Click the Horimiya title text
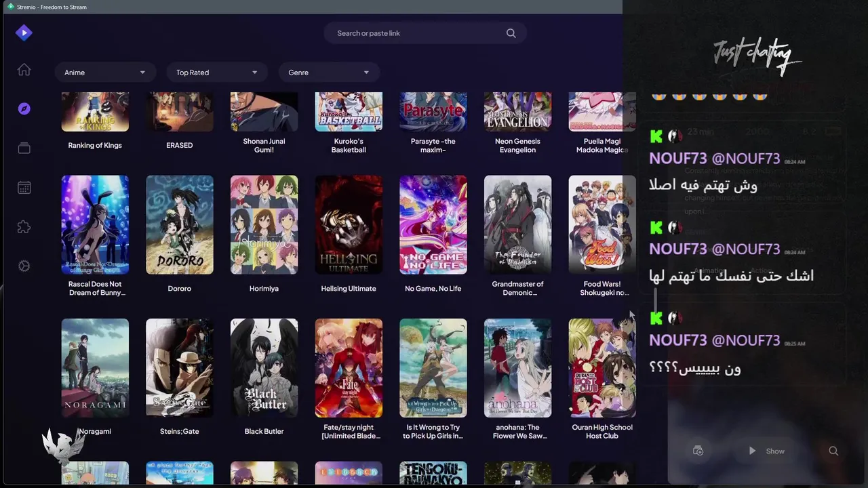This screenshot has width=868, height=488. coord(264,288)
